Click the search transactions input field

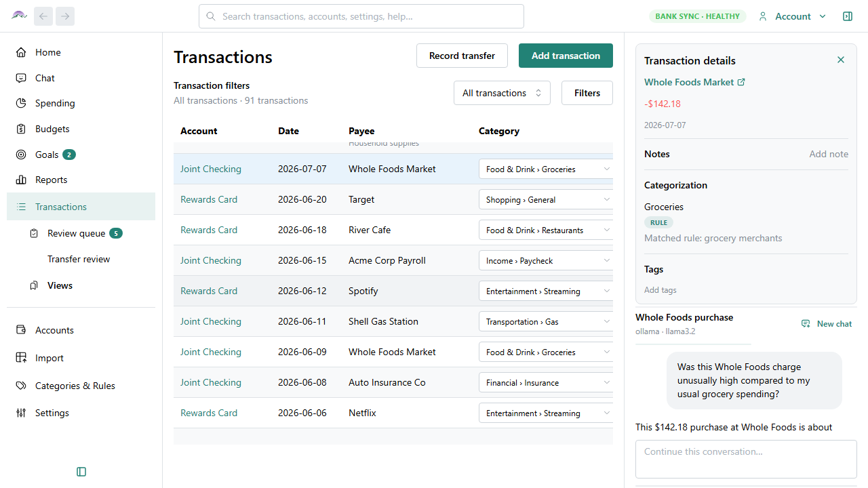coord(361,16)
